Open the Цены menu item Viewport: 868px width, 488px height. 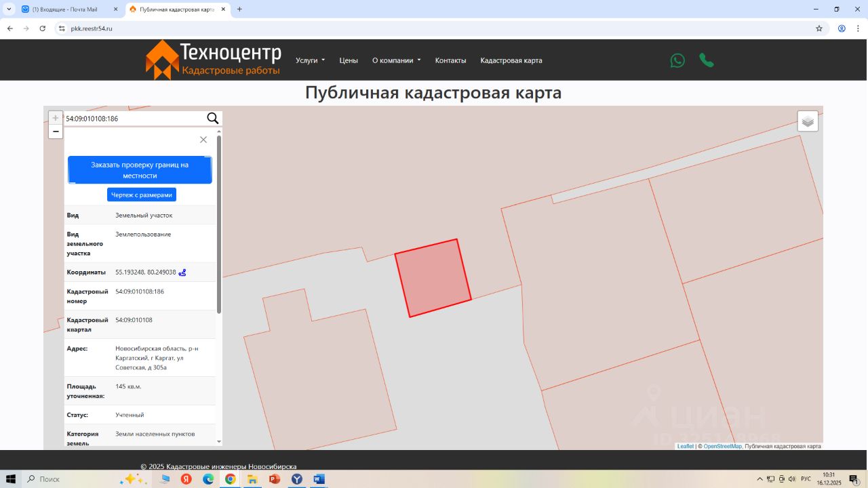[349, 60]
